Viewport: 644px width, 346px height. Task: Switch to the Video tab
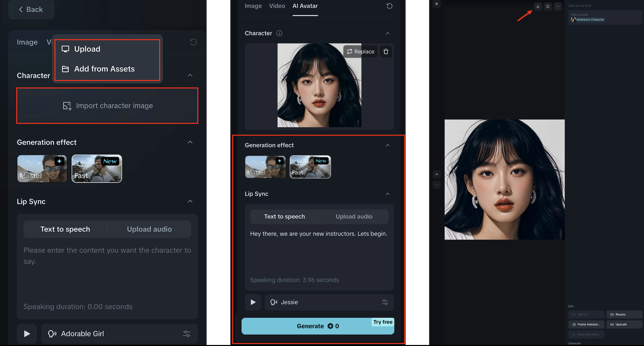(x=277, y=6)
